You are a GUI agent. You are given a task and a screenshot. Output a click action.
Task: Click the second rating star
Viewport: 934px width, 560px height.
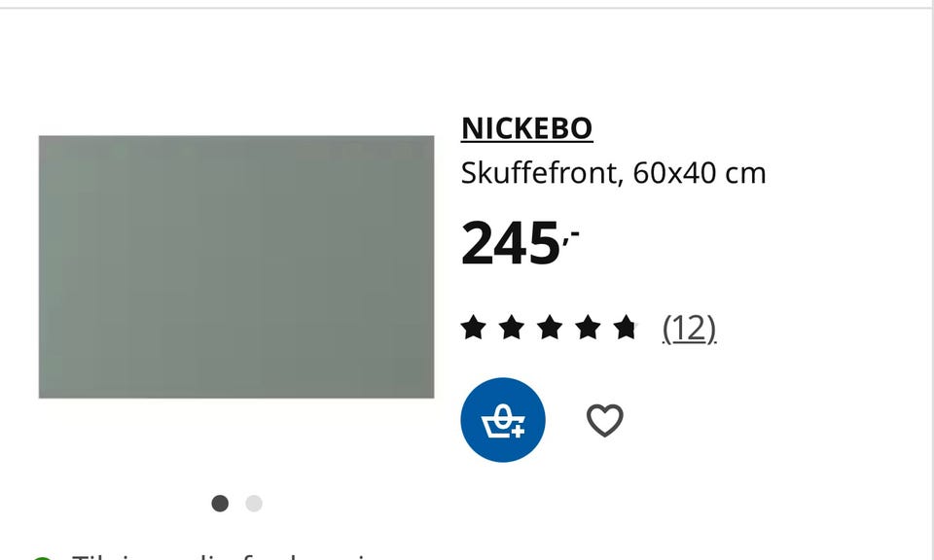(x=512, y=328)
